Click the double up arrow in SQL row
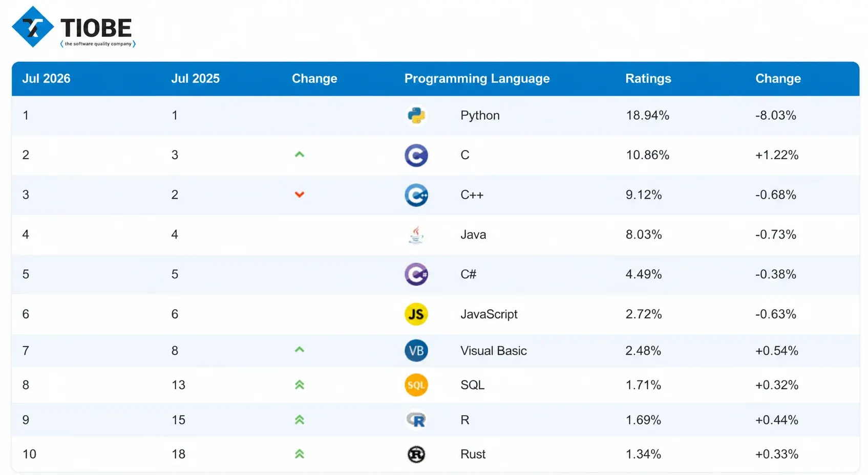The height and width of the screenshot is (475, 868). tap(300, 385)
